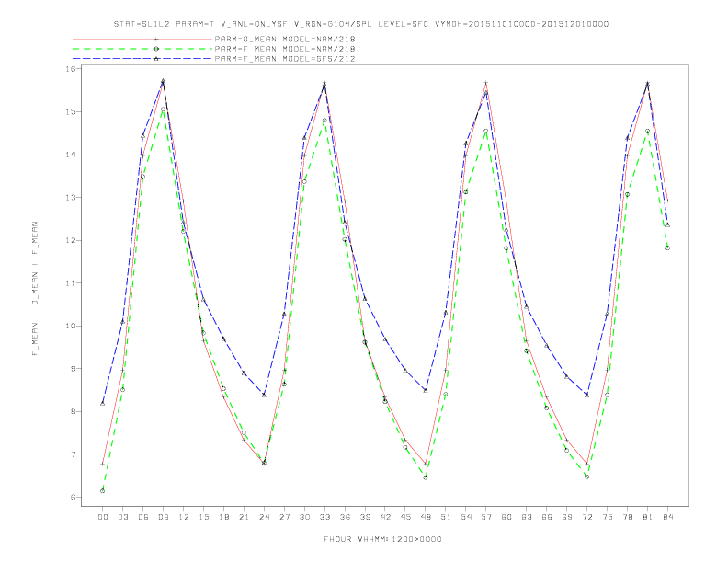Click y-axis tick label 10
The width and height of the screenshot is (728, 563).
click(x=71, y=326)
